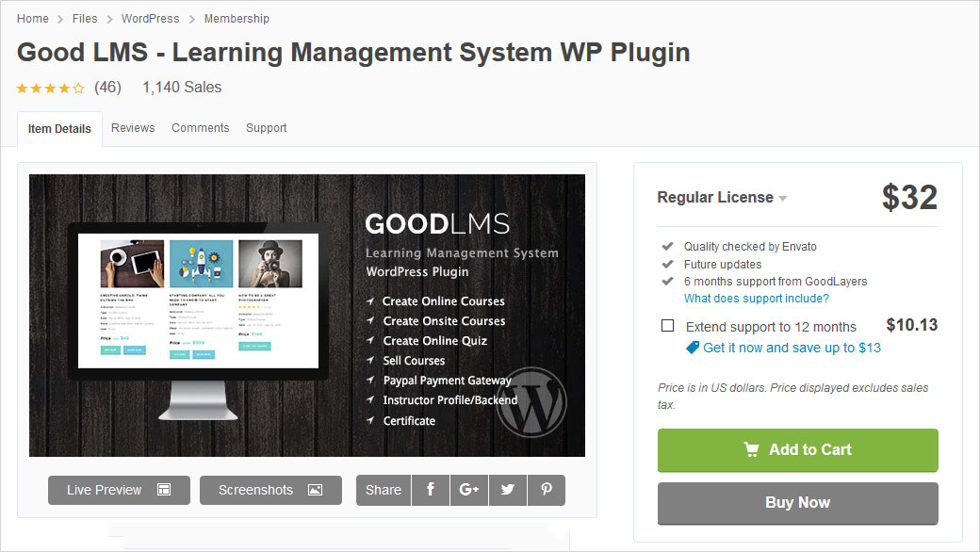The height and width of the screenshot is (552, 980).
Task: Share on Facebook icon
Action: tap(431, 490)
